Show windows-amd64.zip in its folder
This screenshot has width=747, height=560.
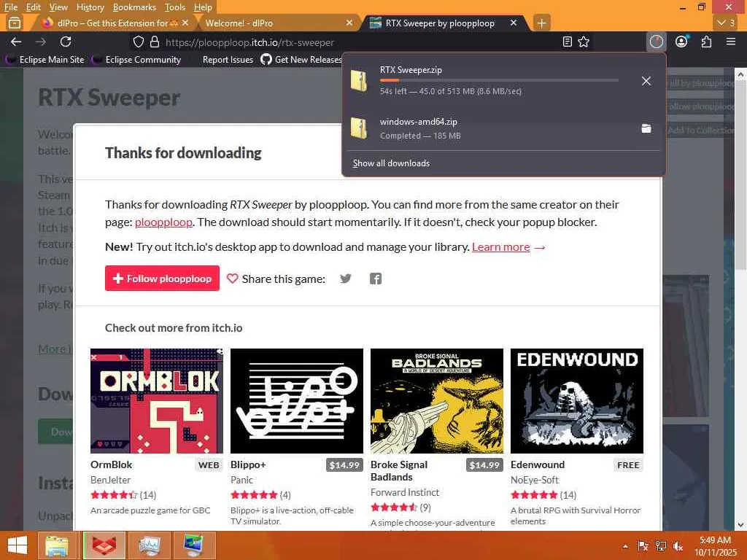[x=646, y=128]
